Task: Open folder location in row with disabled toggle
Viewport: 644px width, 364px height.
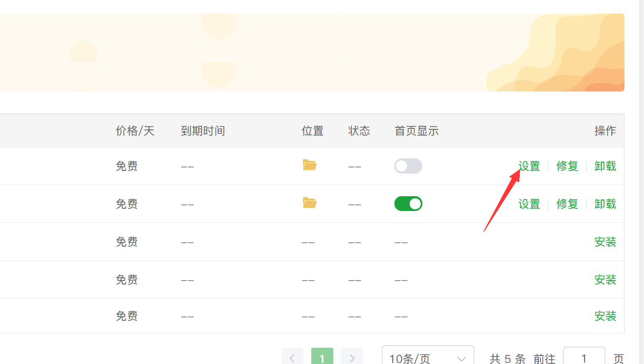Action: [x=310, y=165]
